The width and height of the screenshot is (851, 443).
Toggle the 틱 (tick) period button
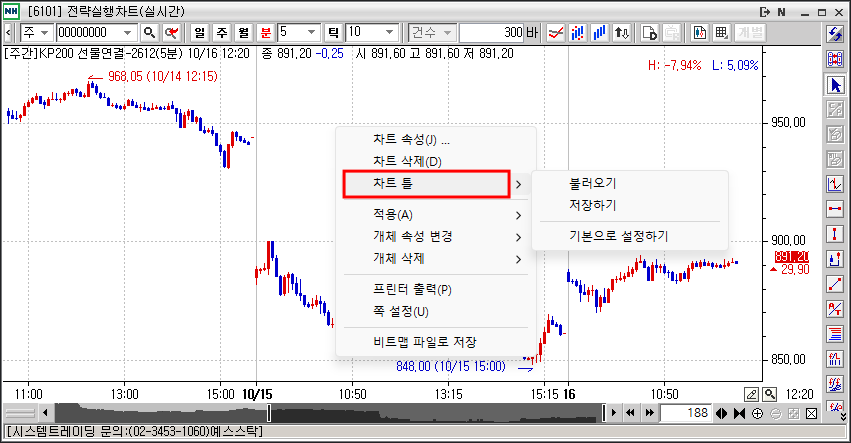point(333,33)
